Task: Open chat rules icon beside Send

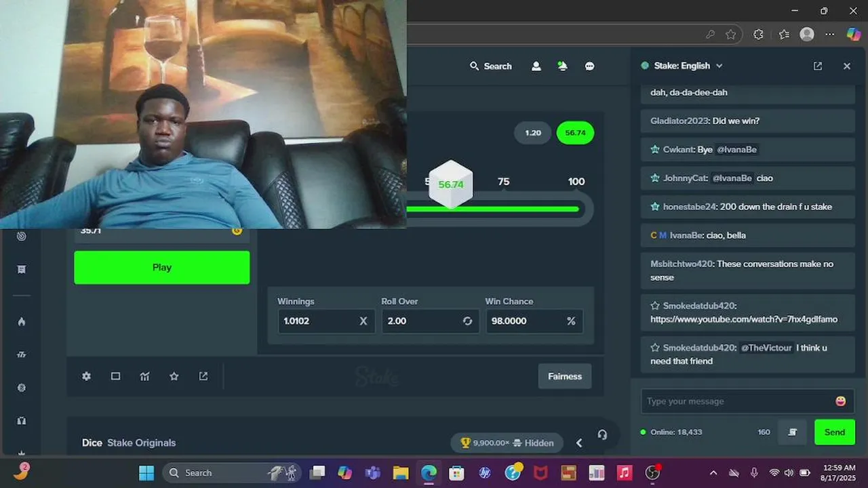Action: coord(792,432)
